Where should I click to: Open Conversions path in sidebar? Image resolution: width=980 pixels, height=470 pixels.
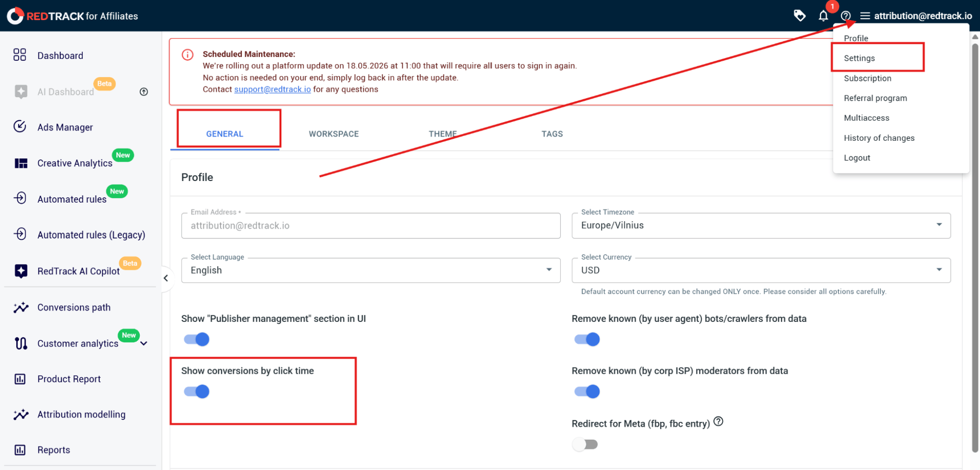coord(74,308)
